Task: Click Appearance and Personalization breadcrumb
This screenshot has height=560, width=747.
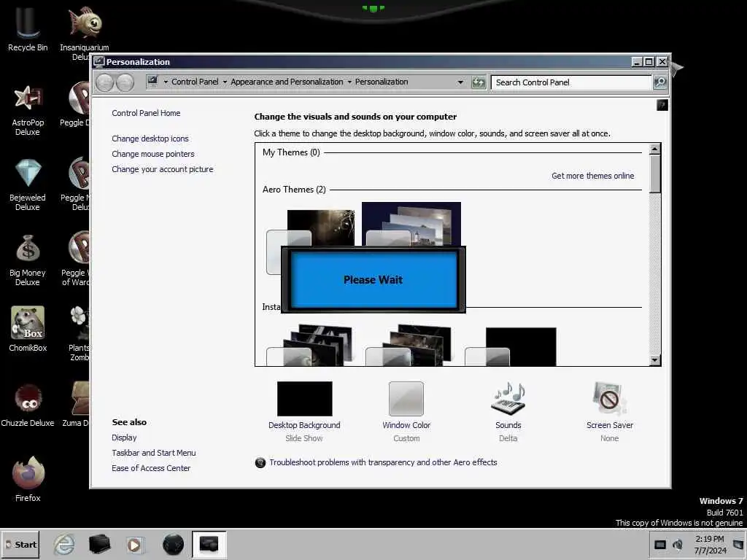Action: click(x=287, y=82)
